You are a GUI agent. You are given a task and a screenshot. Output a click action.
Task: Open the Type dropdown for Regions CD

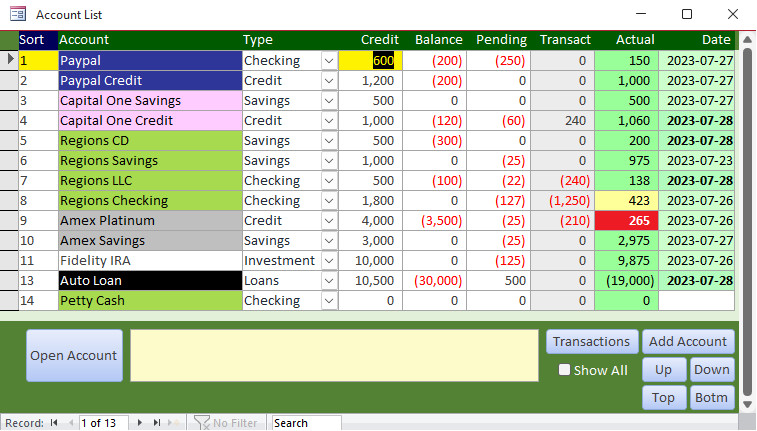point(329,141)
